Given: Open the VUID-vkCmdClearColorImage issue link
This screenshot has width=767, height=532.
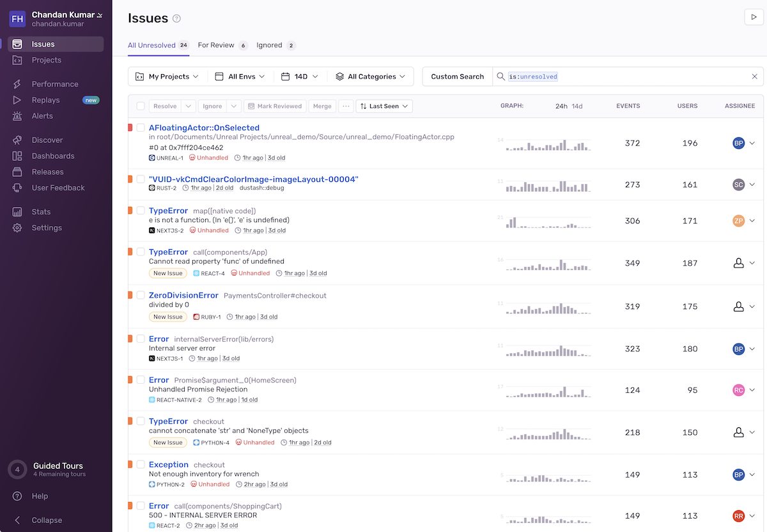Looking at the screenshot, I should (x=253, y=179).
